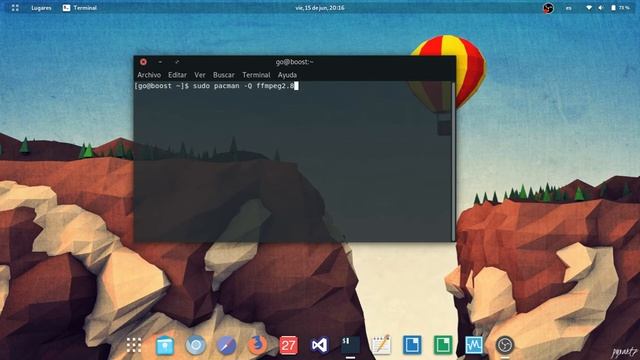Launch Firefox from dock
This screenshot has height=360, width=640.
coord(257,345)
